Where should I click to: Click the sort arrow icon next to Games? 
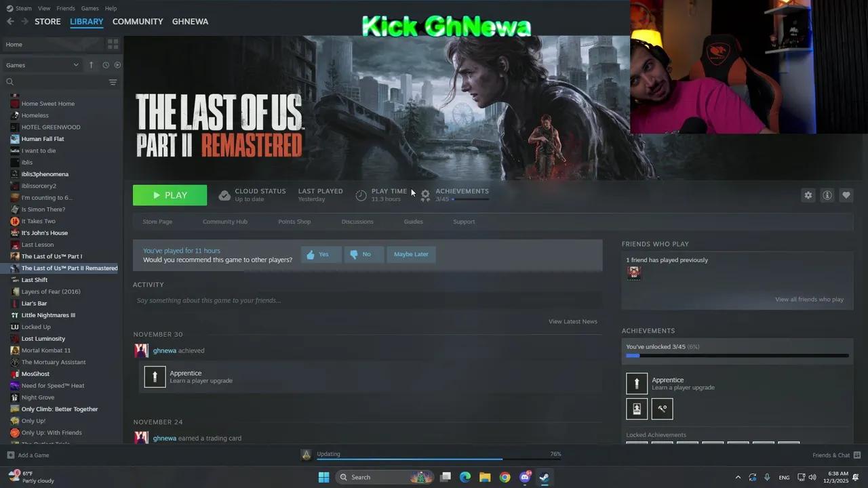click(x=91, y=65)
